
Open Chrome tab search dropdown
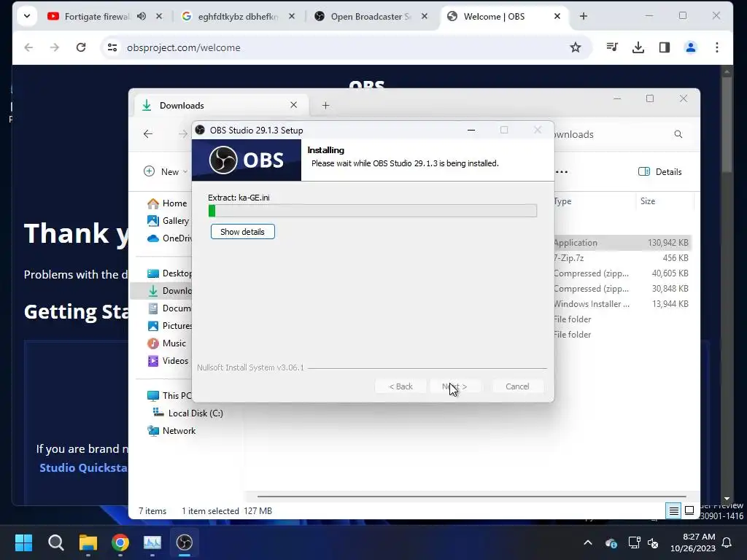(x=27, y=16)
